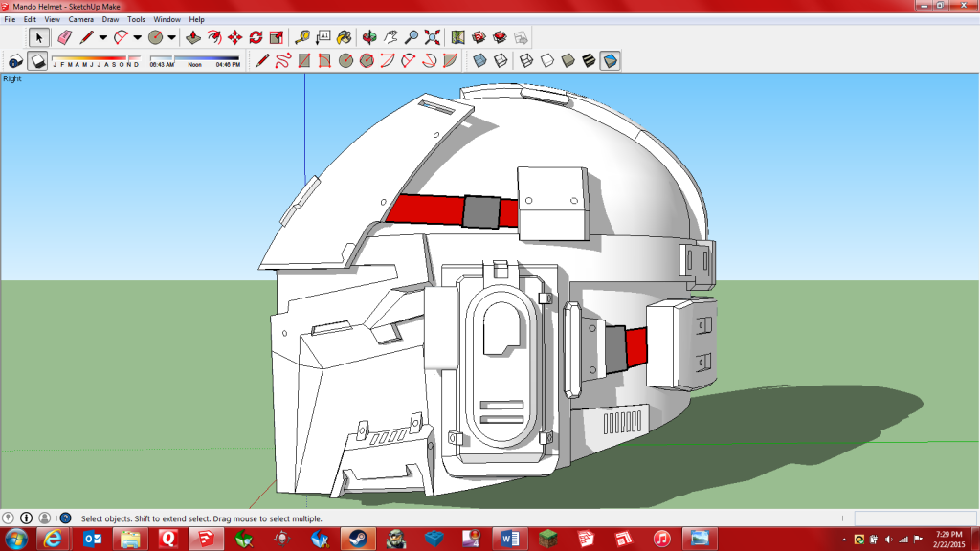This screenshot has width=980, height=551.
Task: Expand the Circle tool dropdown arrow
Action: (172, 38)
